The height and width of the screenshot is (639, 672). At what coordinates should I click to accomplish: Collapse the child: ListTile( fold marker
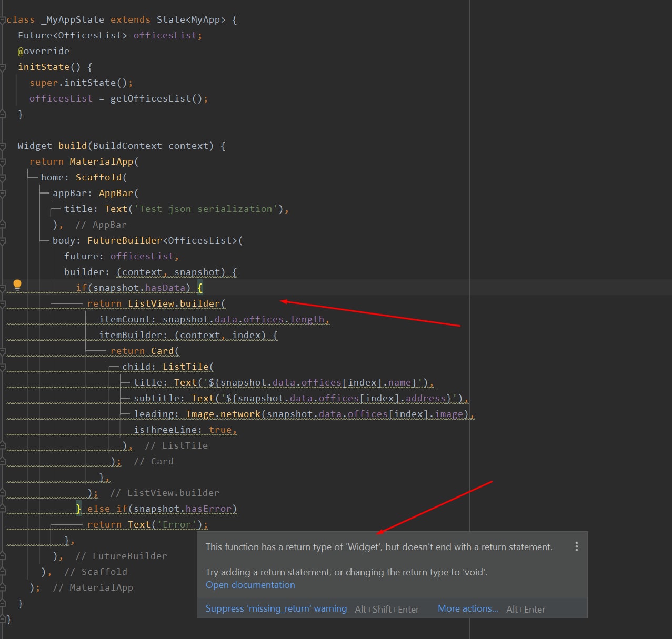point(3,367)
